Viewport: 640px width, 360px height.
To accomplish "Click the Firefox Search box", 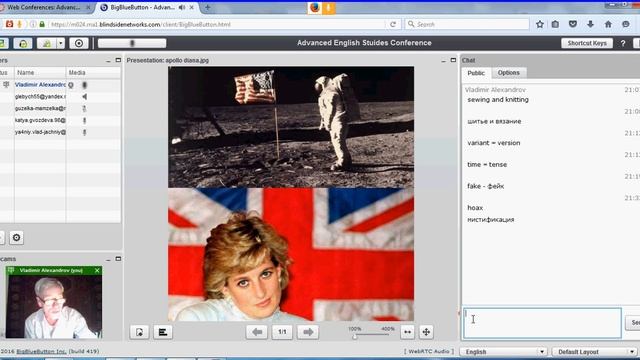I will pyautogui.click(x=467, y=24).
